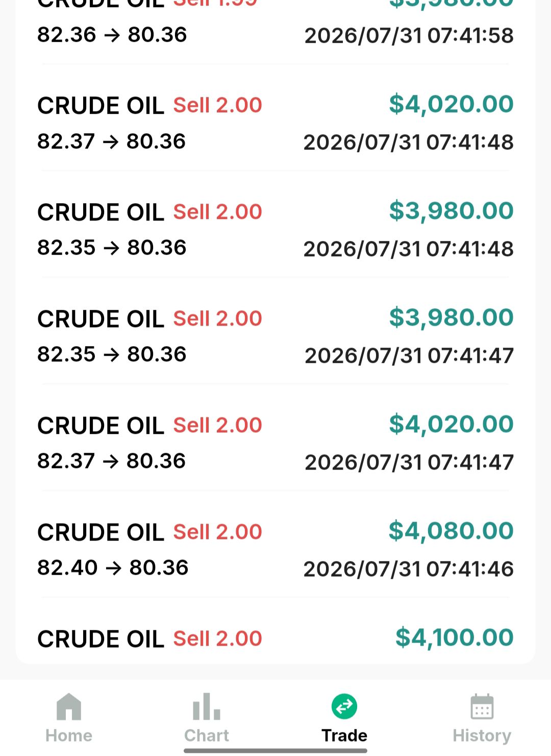The width and height of the screenshot is (551, 756).
Task: Tap the Home house icon
Action: 69,706
